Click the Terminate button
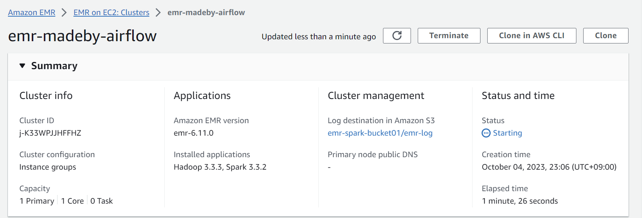 coord(449,36)
